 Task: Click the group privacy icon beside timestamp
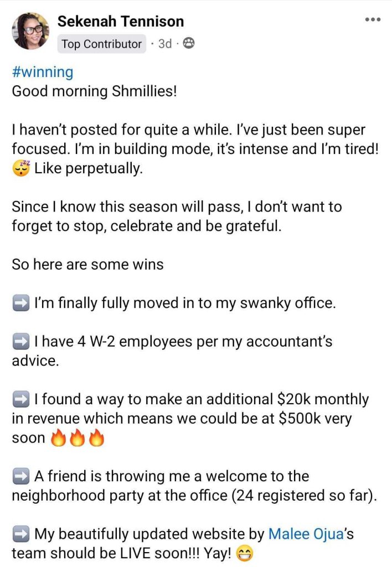[x=188, y=44]
